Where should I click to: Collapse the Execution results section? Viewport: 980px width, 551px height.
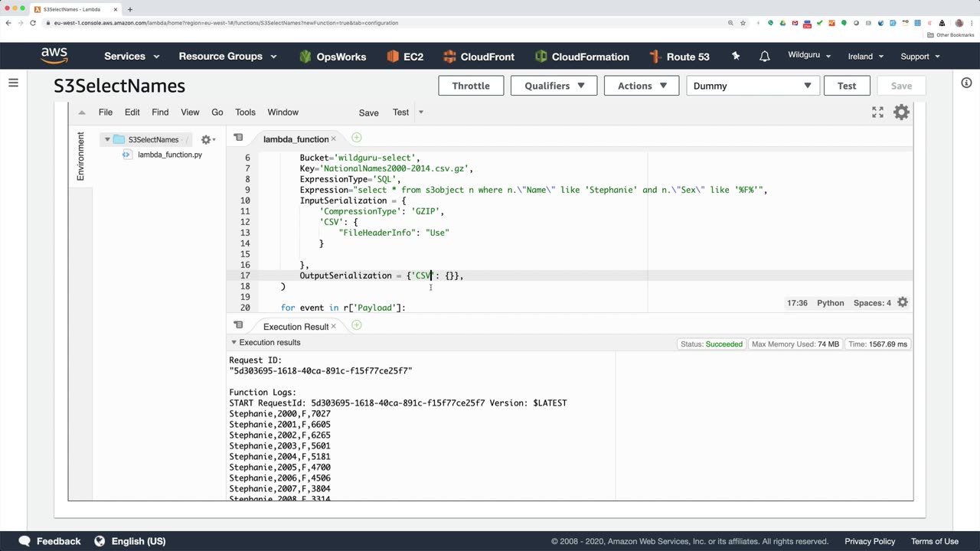[x=234, y=343]
